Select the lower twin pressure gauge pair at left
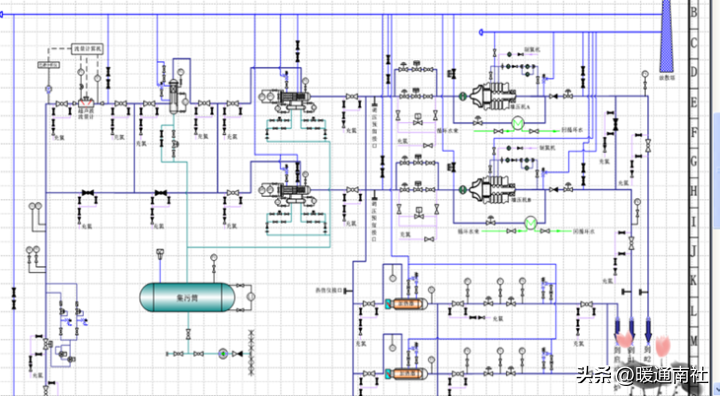The height and width of the screenshot is (396, 720). coord(33,250)
